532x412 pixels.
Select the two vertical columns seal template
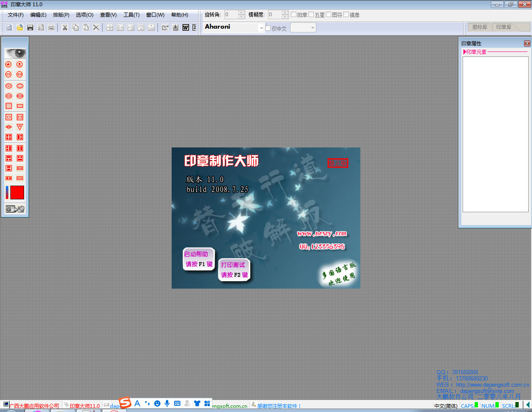click(20, 148)
